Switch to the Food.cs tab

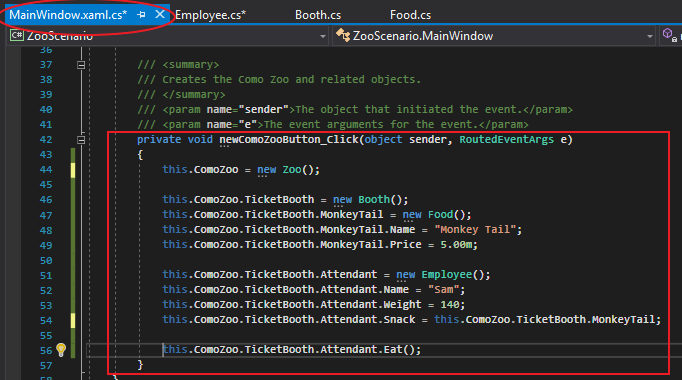[410, 15]
